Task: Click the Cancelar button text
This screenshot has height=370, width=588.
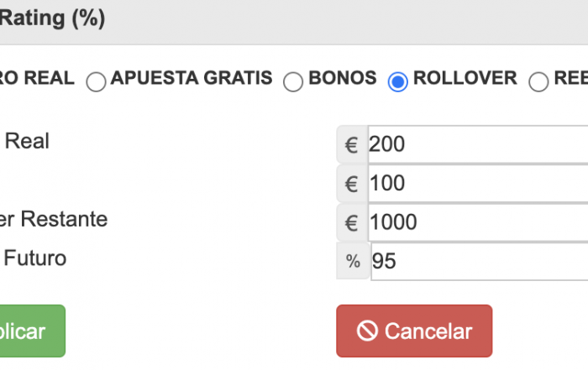Action: (428, 331)
